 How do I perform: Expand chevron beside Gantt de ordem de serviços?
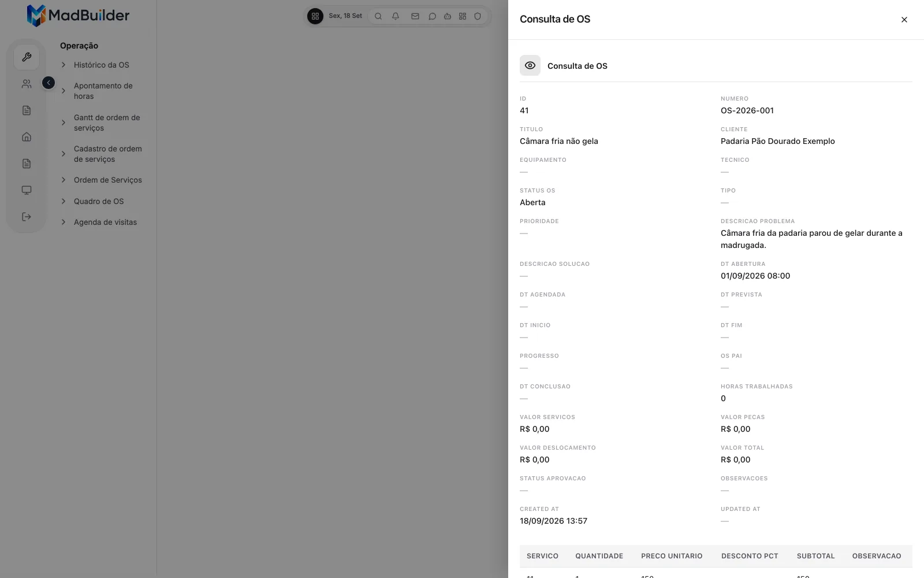tap(64, 123)
